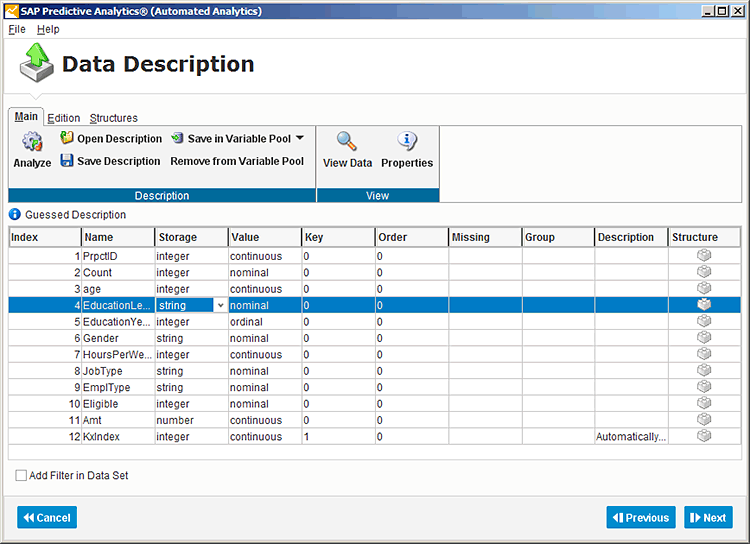The width and height of the screenshot is (750, 544).
Task: Click the Key column header
Action: click(x=339, y=237)
